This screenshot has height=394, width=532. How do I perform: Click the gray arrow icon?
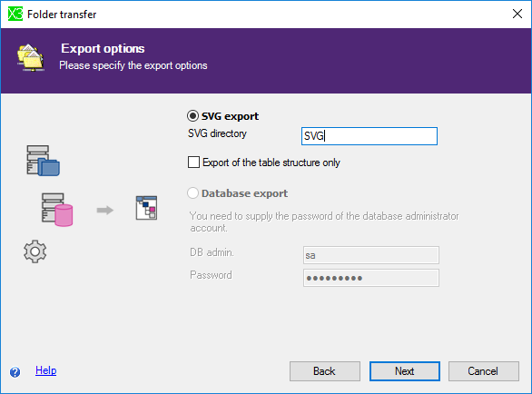(104, 210)
